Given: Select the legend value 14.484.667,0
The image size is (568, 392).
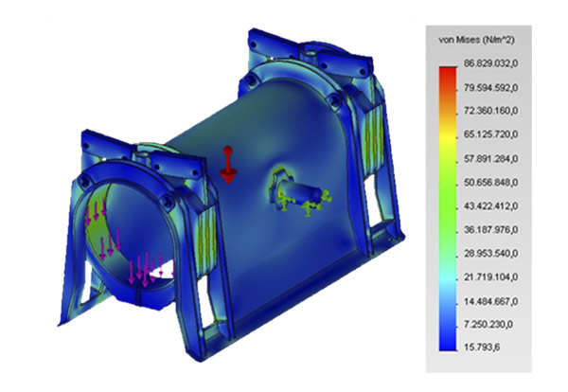Looking at the screenshot, I should tap(490, 301).
